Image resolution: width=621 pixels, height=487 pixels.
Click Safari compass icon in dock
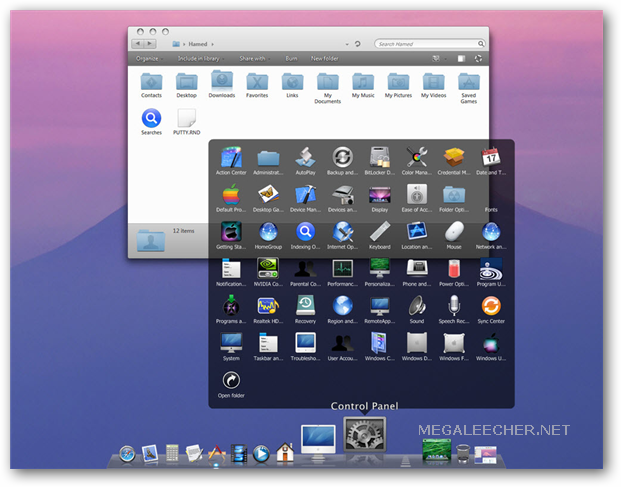pos(127,454)
